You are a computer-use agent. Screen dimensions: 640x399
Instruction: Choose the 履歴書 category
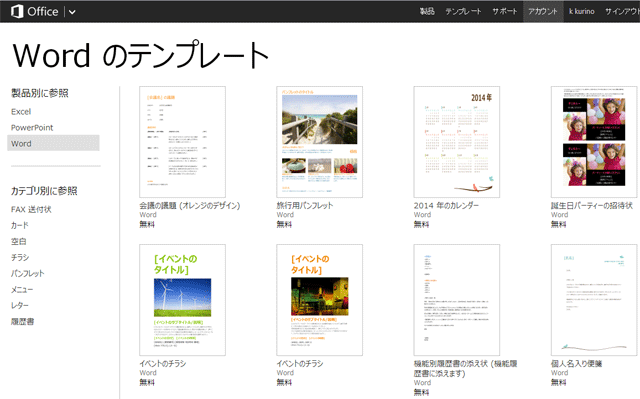(22, 321)
